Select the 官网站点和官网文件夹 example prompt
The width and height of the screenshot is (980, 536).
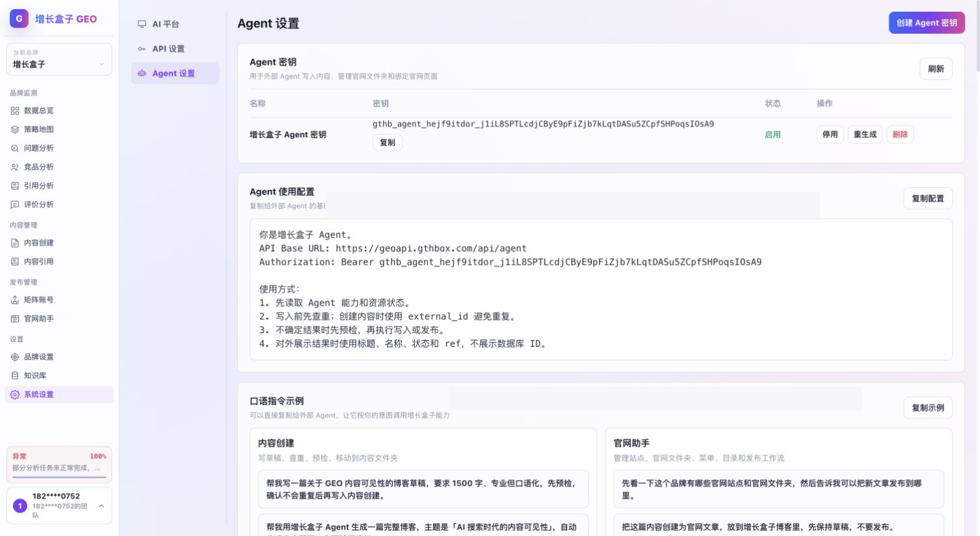pyautogui.click(x=778, y=489)
